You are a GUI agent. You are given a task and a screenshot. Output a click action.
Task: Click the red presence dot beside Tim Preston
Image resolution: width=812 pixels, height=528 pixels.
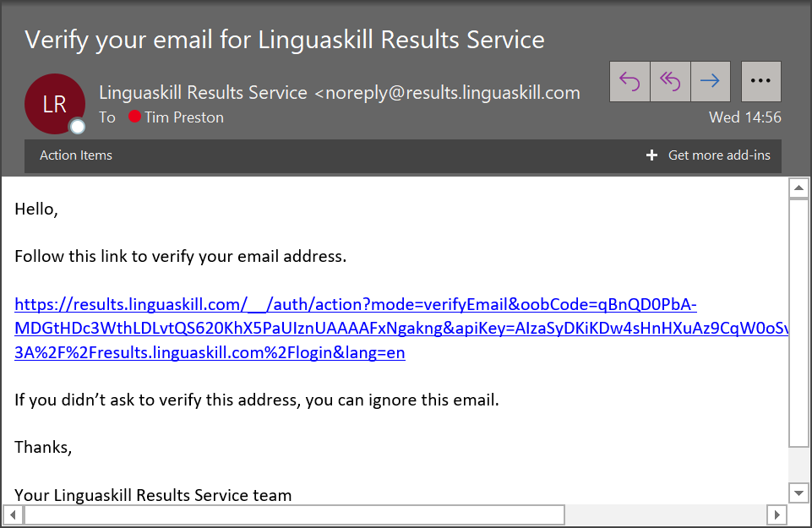134,117
